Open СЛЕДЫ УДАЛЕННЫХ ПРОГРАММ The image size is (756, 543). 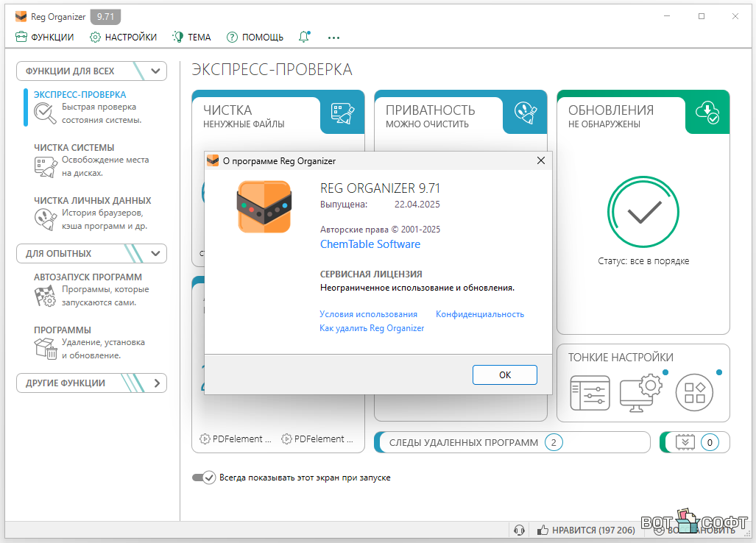point(512,442)
